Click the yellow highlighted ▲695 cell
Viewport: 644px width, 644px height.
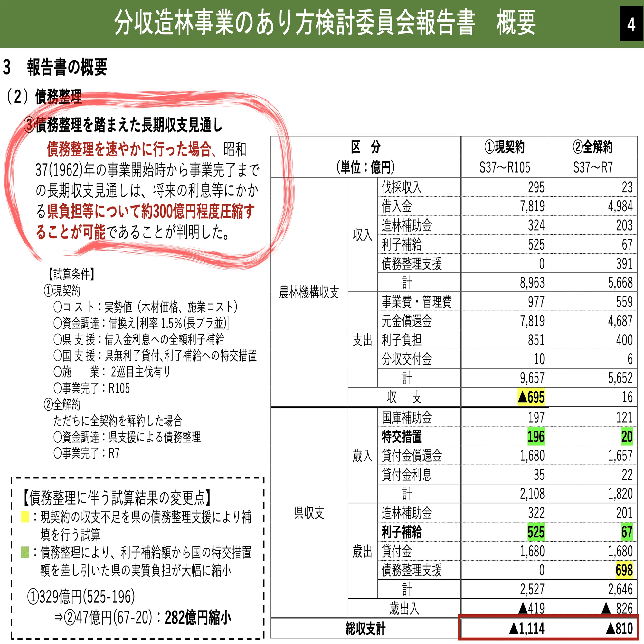(x=531, y=397)
